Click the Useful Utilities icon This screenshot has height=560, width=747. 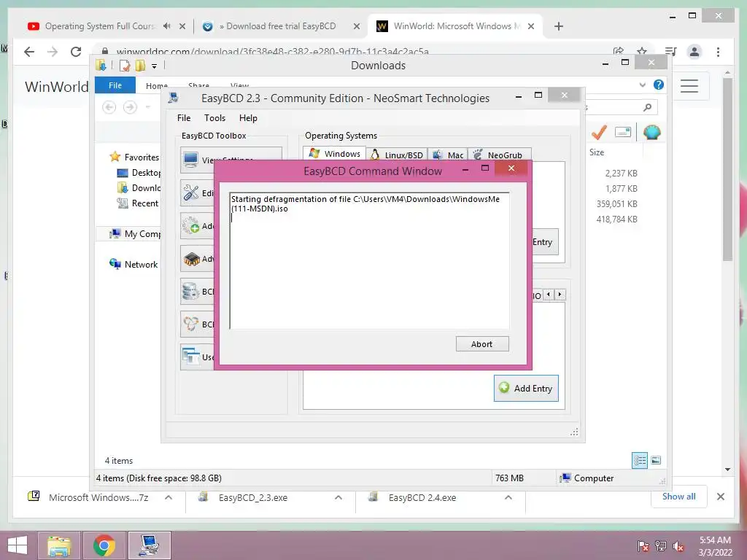(191, 357)
